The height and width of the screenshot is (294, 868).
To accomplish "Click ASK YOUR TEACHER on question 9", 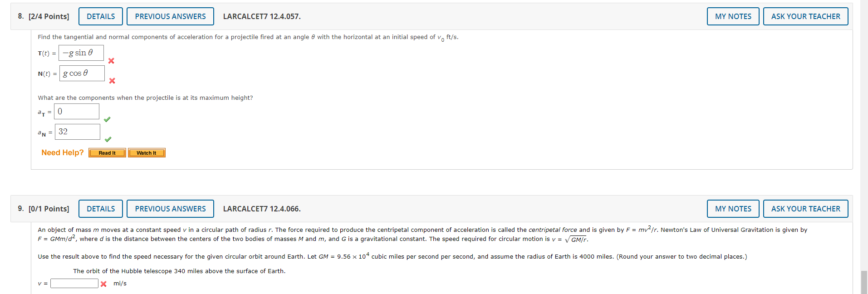I will pos(805,208).
